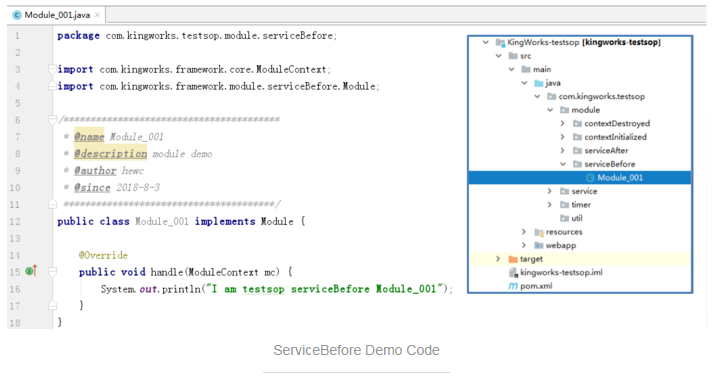Click the serviceAfter package icon
719x378 pixels.
tap(577, 150)
